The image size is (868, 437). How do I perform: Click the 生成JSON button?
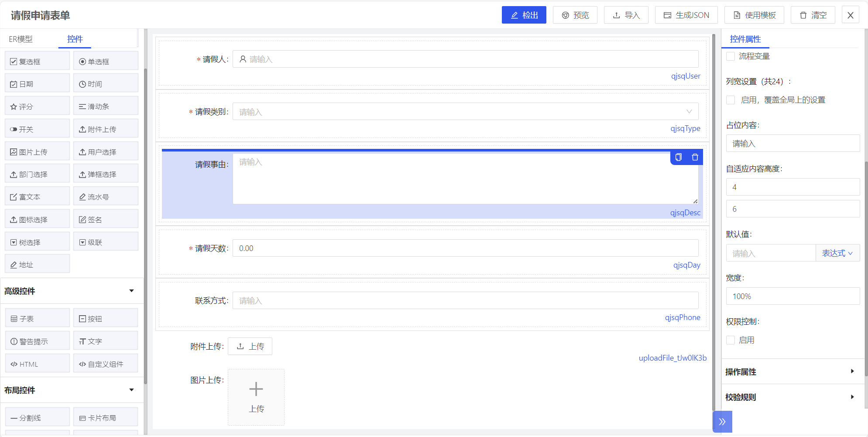coord(686,15)
